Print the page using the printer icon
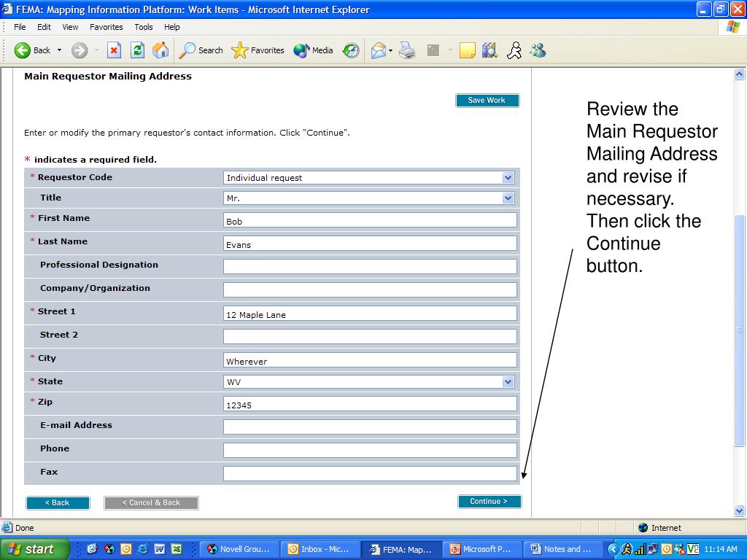 [407, 50]
